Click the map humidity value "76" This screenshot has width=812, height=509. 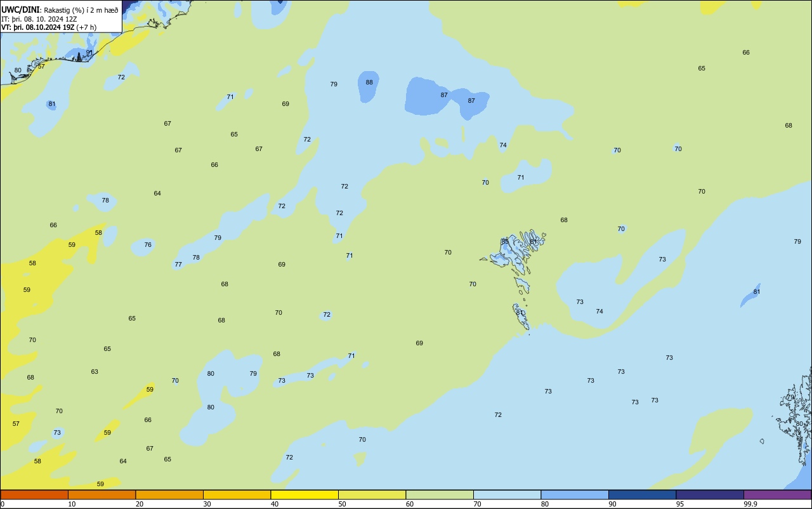coord(148,245)
